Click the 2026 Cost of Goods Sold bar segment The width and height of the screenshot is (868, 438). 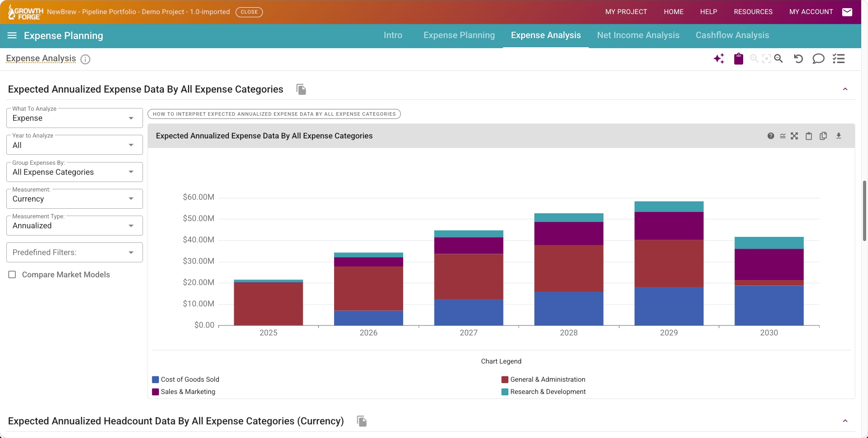(369, 318)
